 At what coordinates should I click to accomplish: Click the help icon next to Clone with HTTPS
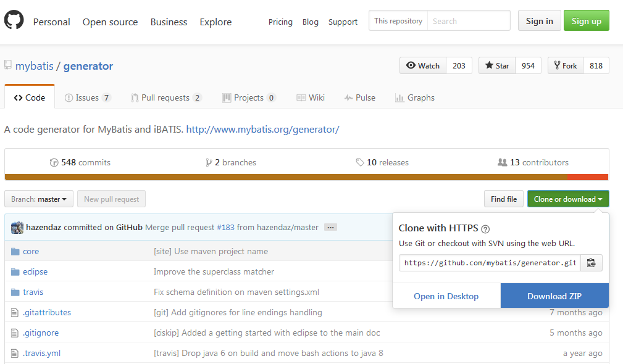pyautogui.click(x=485, y=229)
